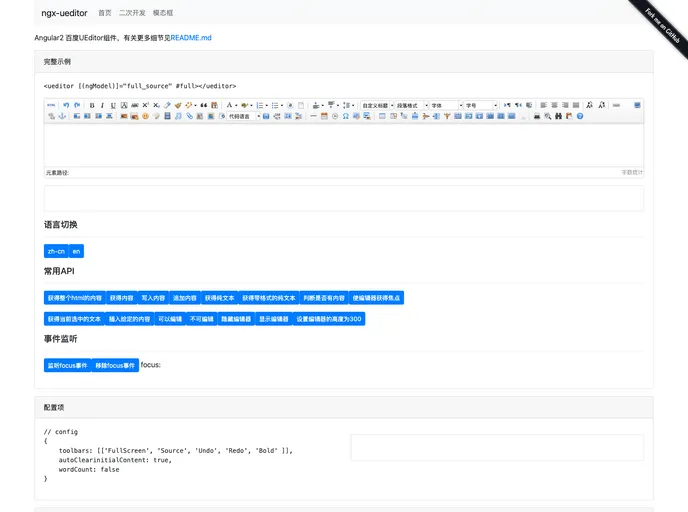688x512 pixels.
Task: Open the font color dropdown arrow
Action: click(x=236, y=105)
